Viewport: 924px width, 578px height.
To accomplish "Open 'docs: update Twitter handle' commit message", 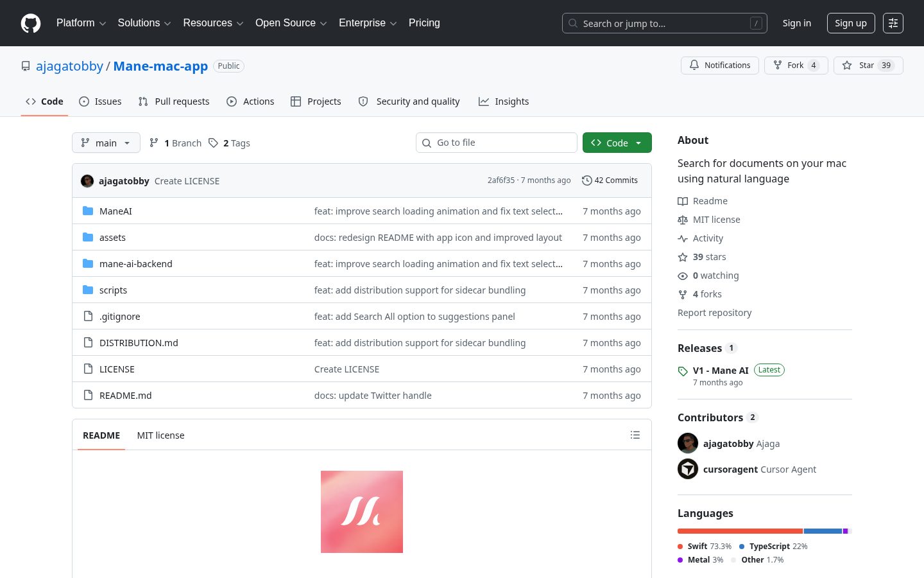I will [x=373, y=396].
